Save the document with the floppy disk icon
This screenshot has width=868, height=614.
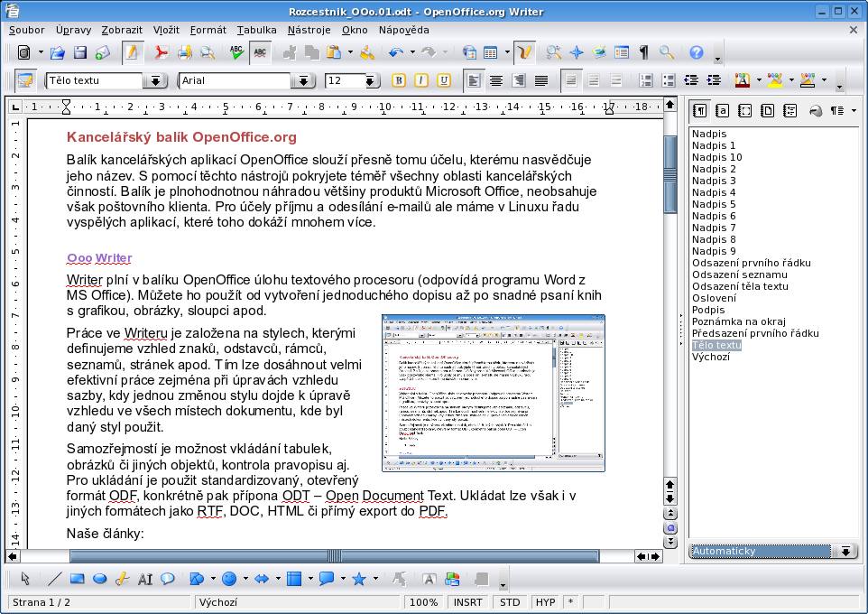pos(80,52)
